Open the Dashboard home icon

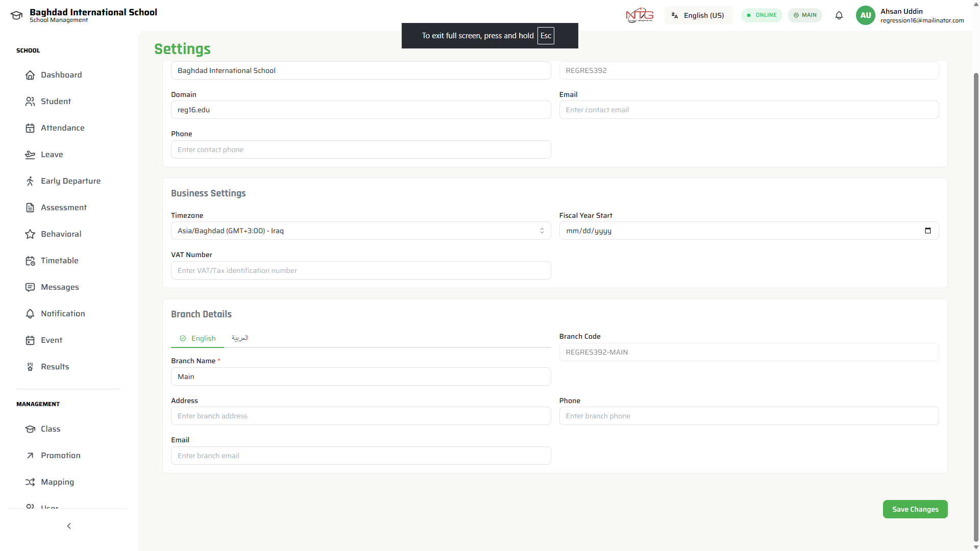(x=30, y=75)
